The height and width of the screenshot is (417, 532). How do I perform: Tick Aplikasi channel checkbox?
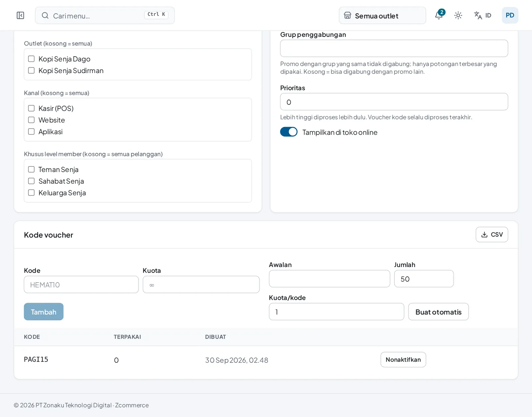point(31,132)
